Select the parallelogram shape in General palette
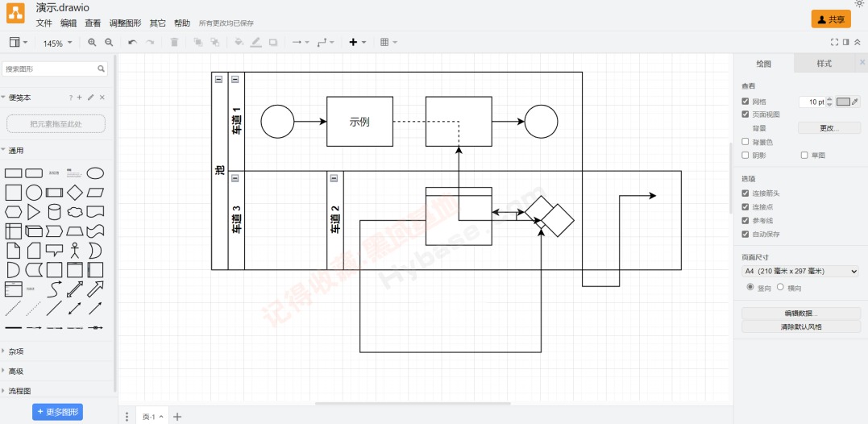The image size is (868, 424). [95, 193]
